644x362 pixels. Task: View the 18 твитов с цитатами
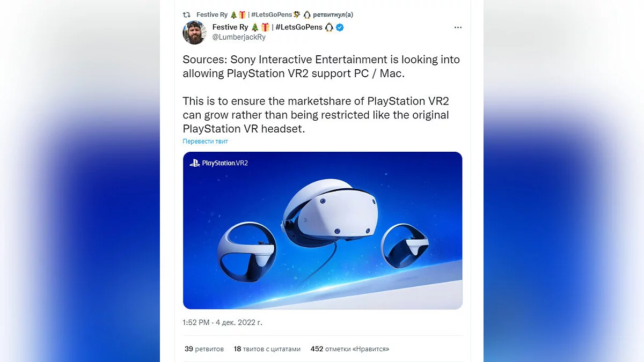[267, 349]
